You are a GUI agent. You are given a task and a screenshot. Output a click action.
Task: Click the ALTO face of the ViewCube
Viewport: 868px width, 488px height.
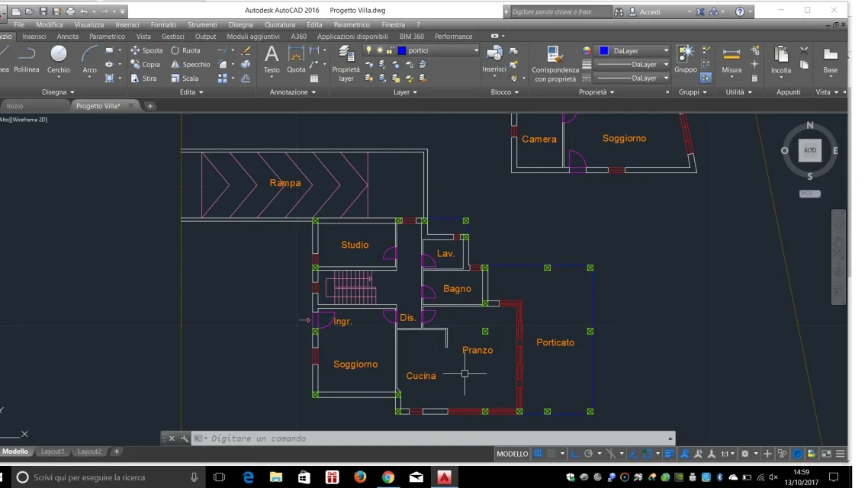click(x=810, y=150)
